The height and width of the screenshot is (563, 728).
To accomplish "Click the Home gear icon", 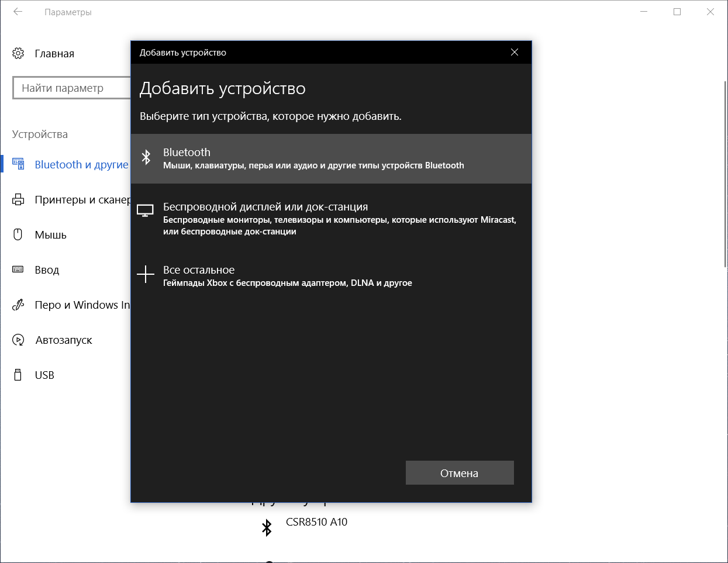I will pos(18,53).
